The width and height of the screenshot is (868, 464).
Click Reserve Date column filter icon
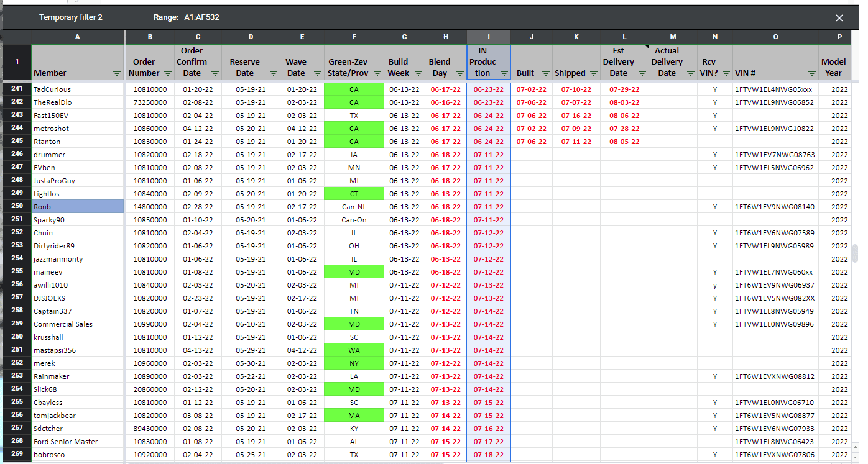(x=273, y=73)
